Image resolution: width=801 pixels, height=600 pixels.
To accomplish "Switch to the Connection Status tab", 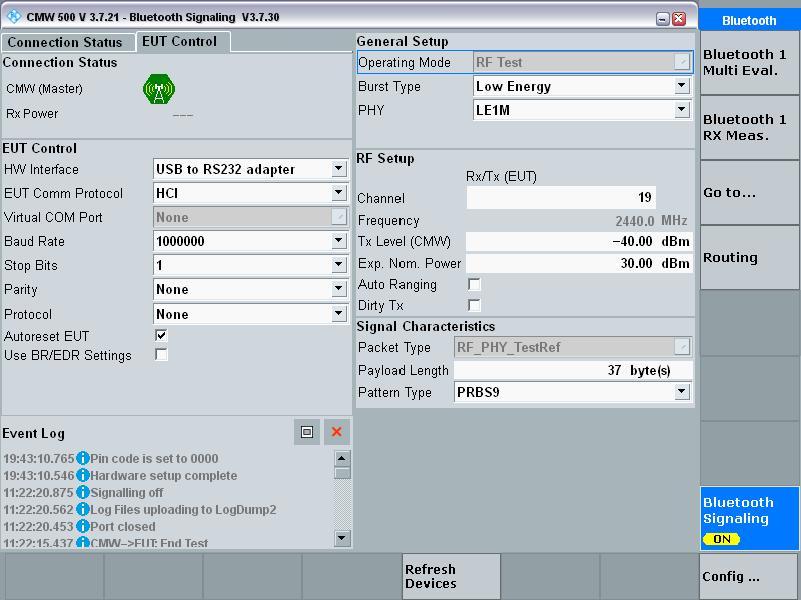I will click(68, 42).
